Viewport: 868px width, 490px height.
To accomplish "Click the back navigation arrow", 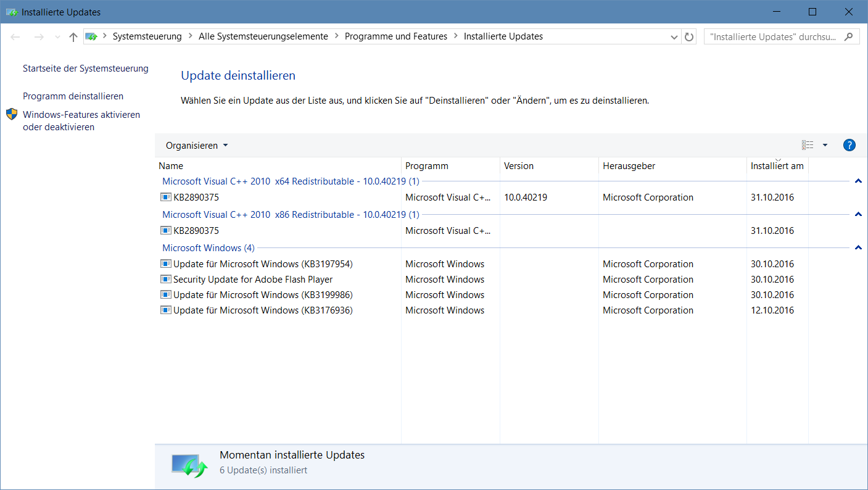I will 16,37.
